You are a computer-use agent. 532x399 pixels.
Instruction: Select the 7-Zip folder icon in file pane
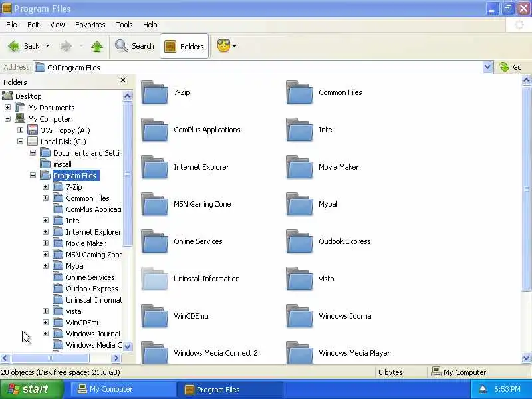tap(154, 92)
